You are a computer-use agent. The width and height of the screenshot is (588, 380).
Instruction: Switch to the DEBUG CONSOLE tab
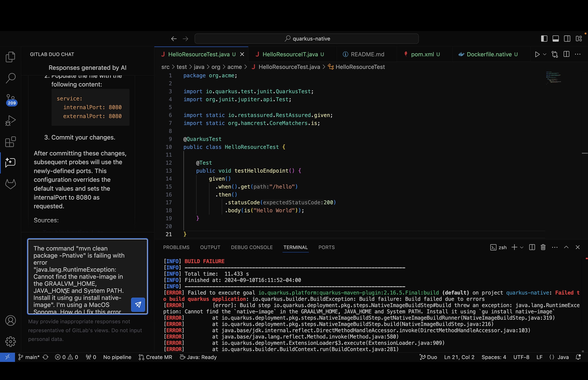252,247
